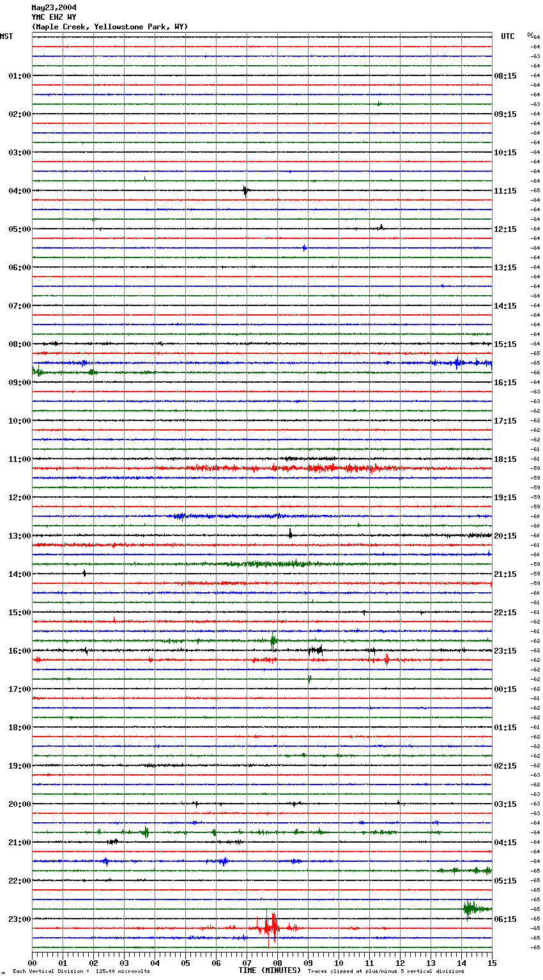
Task: Click the black event near minute 9 on 16:00 trace
Action: pyautogui.click(x=315, y=650)
